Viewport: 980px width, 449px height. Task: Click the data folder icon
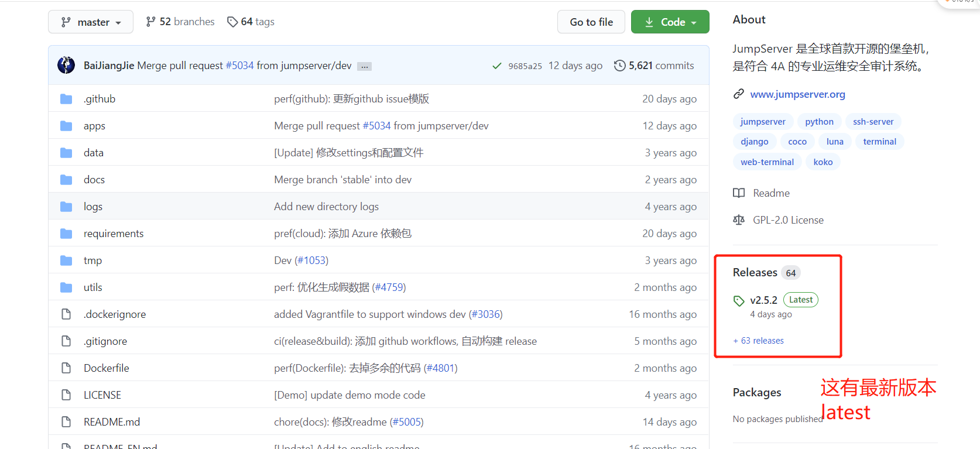pyautogui.click(x=66, y=153)
